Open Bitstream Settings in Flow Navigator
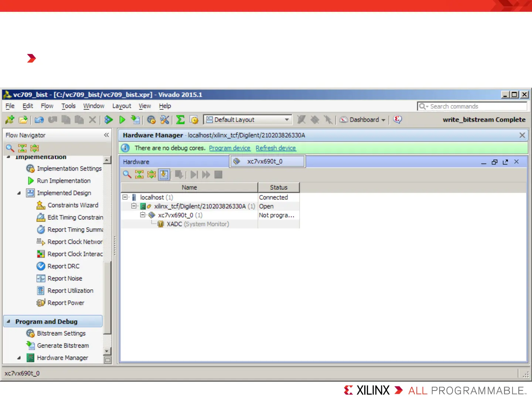The width and height of the screenshot is (532, 399). 61,333
